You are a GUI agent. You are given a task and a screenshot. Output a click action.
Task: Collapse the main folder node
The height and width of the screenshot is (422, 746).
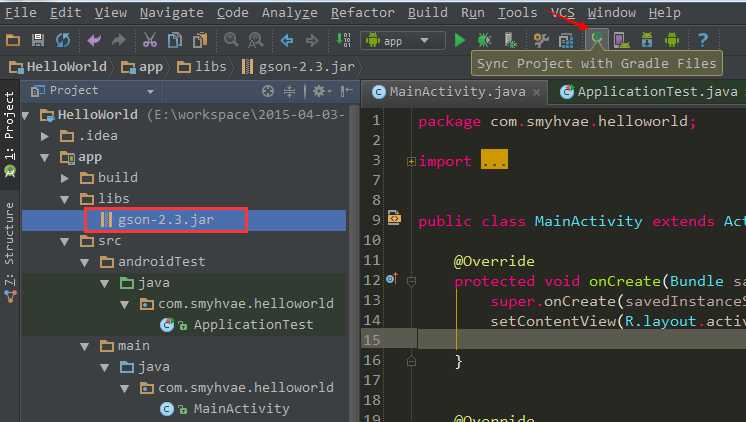(x=85, y=346)
